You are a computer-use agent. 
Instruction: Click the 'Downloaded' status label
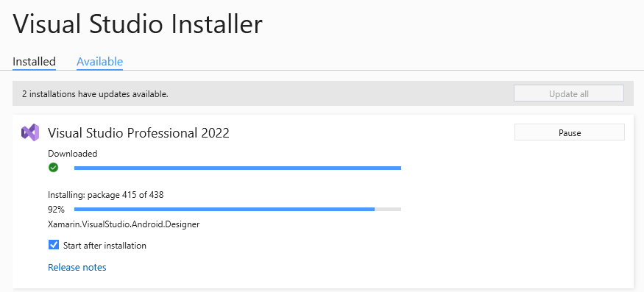coord(73,154)
